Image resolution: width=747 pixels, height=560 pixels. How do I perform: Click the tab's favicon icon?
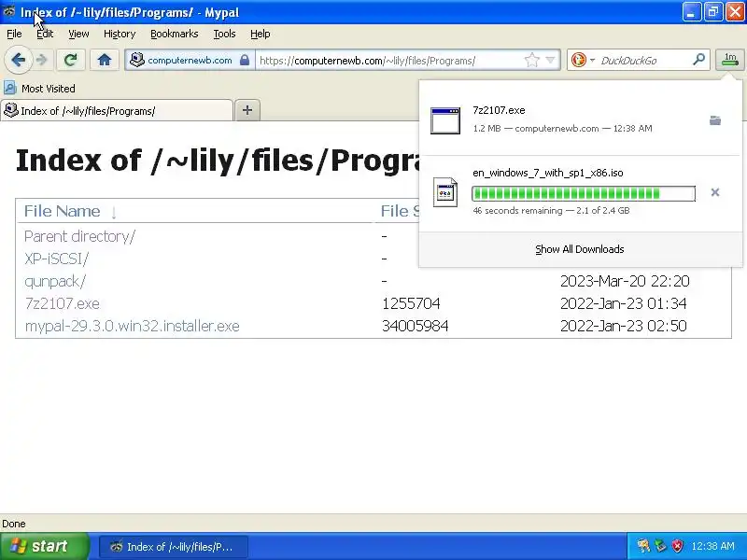(x=11, y=110)
